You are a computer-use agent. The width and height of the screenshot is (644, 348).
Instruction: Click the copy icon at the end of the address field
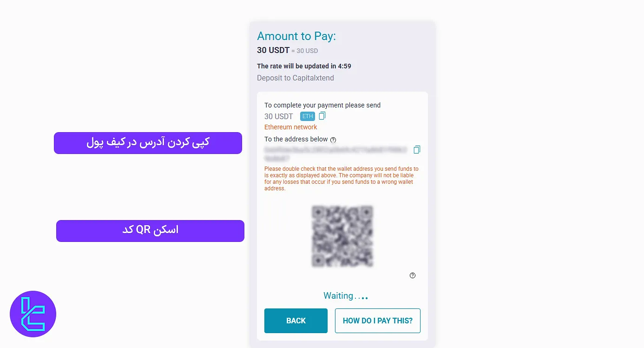click(417, 149)
